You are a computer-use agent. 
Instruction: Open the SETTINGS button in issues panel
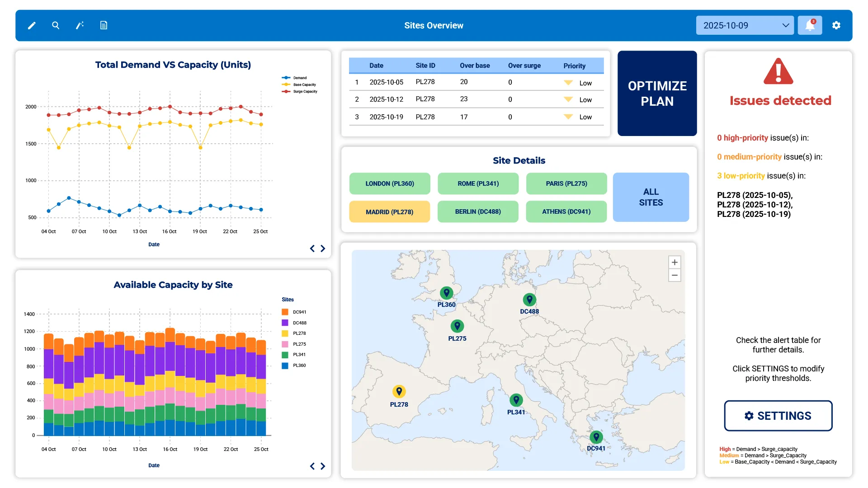click(778, 416)
